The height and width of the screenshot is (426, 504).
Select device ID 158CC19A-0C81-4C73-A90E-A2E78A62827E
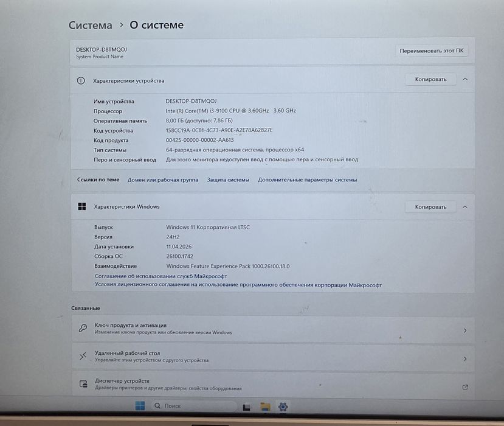219,130
